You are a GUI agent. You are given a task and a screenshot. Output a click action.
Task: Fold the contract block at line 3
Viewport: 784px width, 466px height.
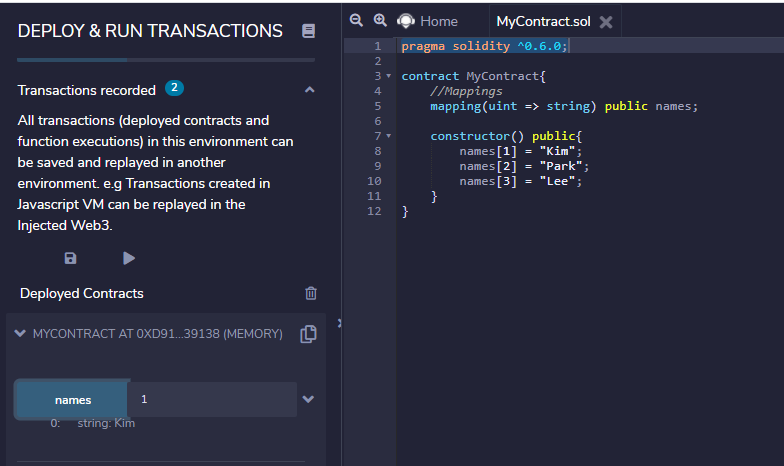tap(388, 76)
